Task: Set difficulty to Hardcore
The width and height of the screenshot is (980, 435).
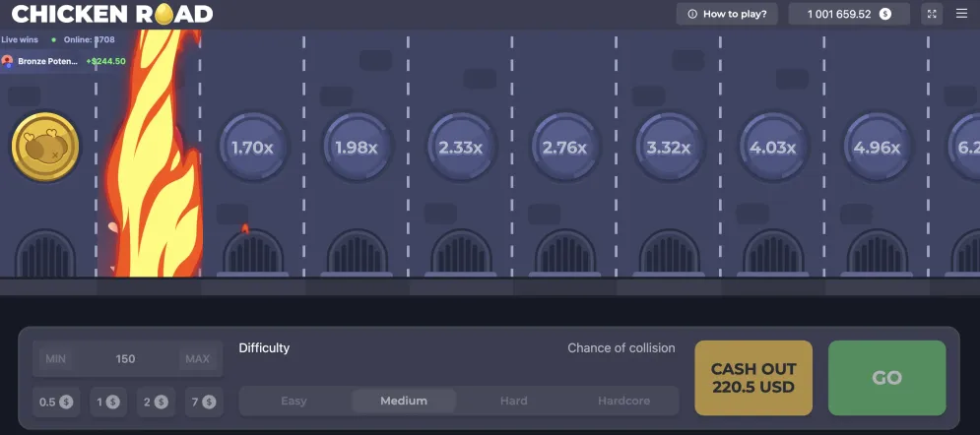Action: coord(623,401)
